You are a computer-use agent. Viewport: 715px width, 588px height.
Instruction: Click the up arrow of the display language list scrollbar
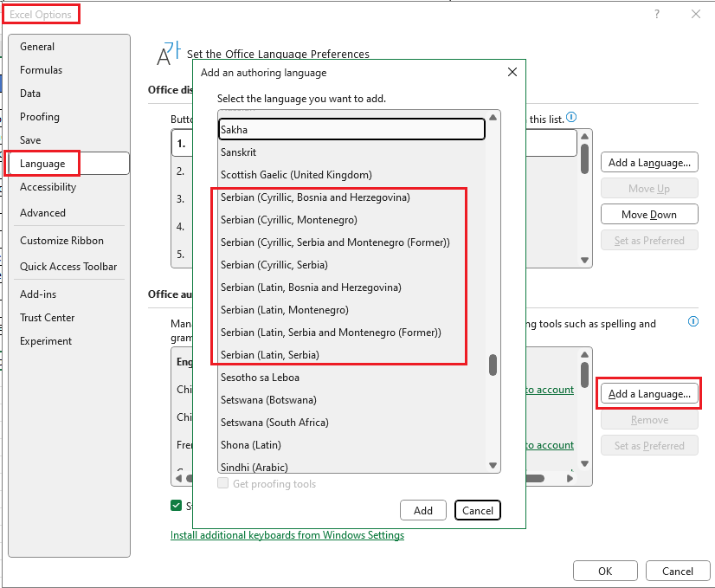pyautogui.click(x=584, y=137)
